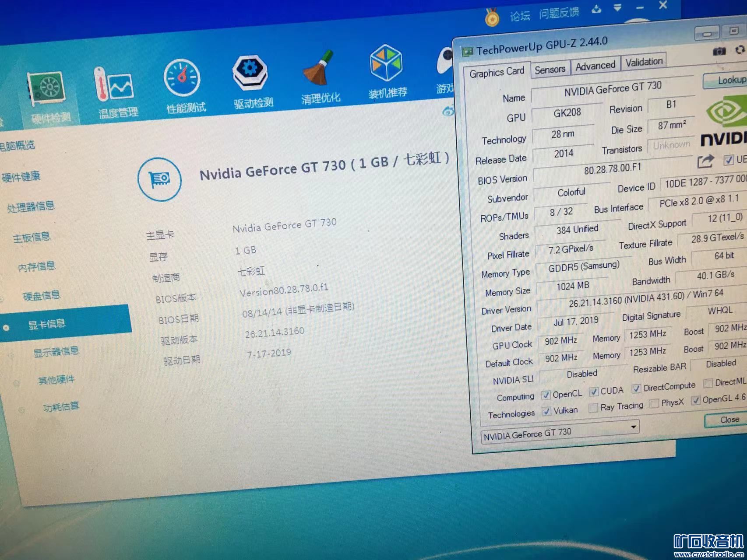Open the 问题反馈 feedback link
This screenshot has width=747, height=560.
(559, 13)
